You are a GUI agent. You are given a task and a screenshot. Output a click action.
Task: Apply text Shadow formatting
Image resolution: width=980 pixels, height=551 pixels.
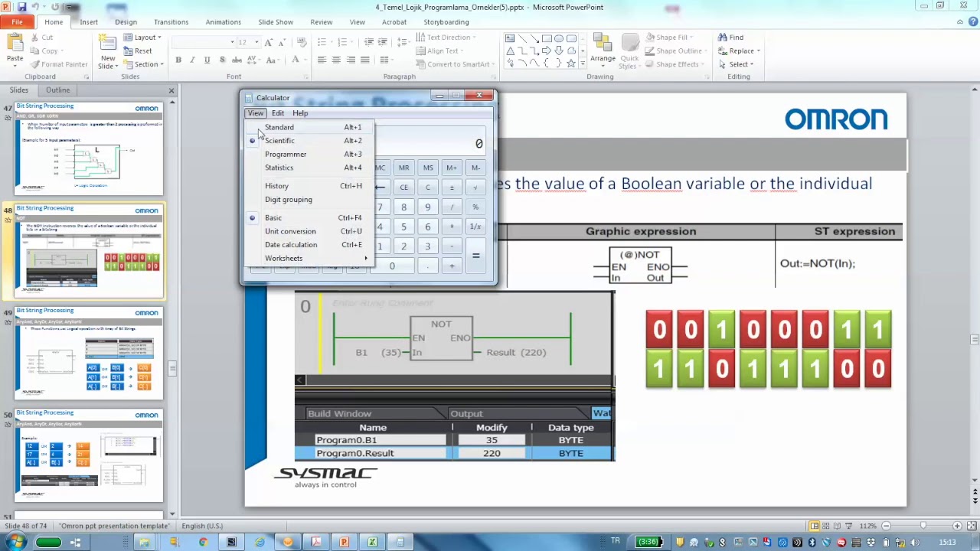[x=222, y=60]
